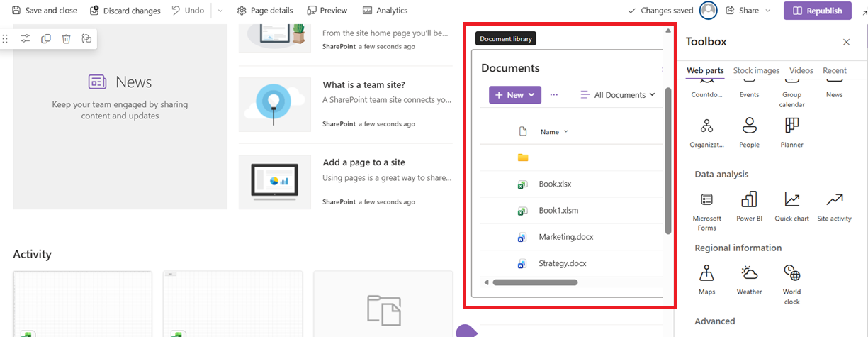Add the People web part

[749, 133]
